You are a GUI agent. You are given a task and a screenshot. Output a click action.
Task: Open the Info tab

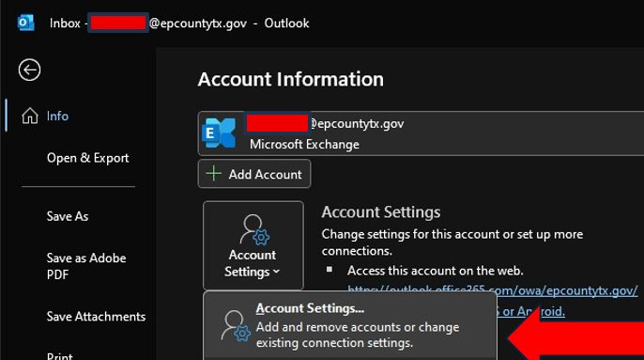(57, 116)
